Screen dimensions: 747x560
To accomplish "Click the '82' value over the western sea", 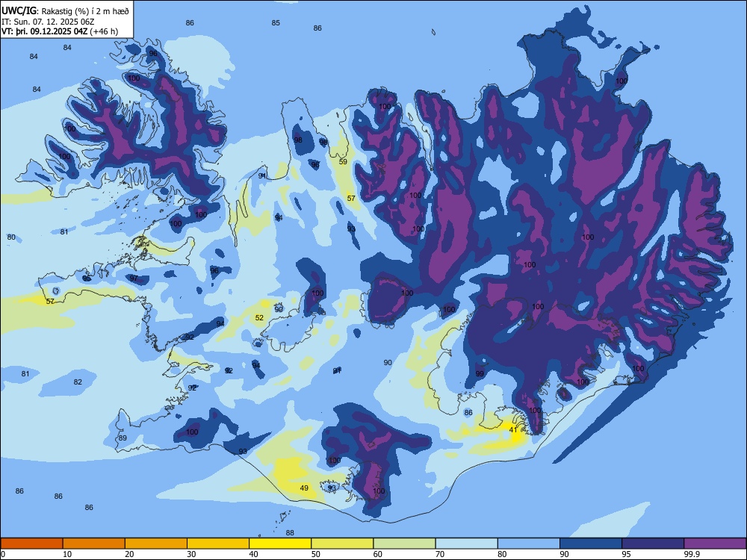I will [x=78, y=382].
